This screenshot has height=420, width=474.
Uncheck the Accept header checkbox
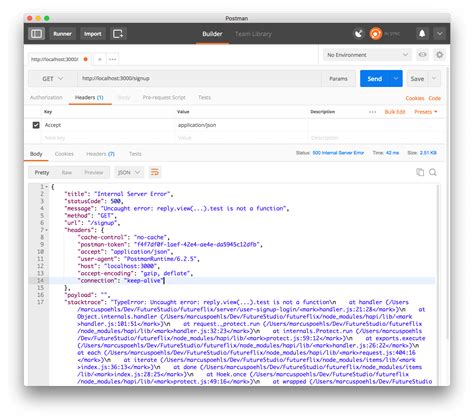[36, 125]
